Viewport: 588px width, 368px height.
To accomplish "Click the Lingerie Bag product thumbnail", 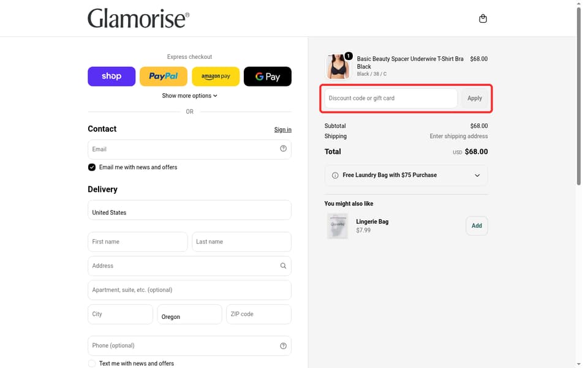I will (x=337, y=226).
